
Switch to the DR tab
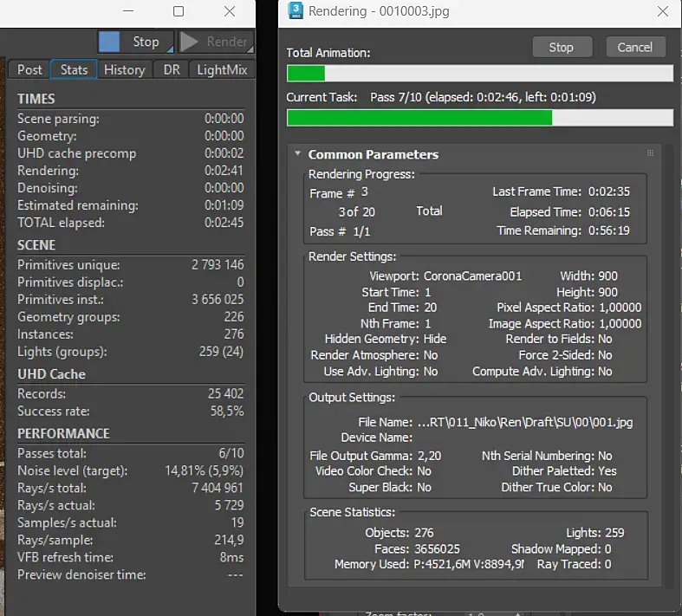[x=172, y=69]
